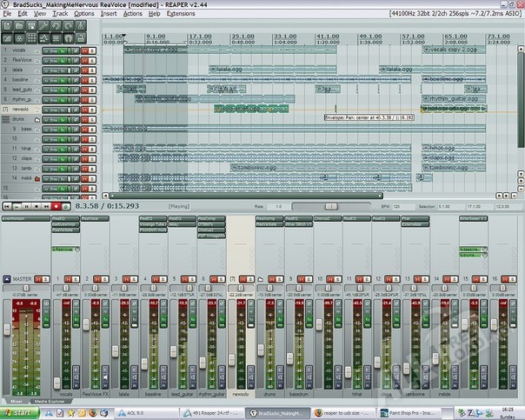
Task: Mute the newsolo track
Action: pos(84,110)
